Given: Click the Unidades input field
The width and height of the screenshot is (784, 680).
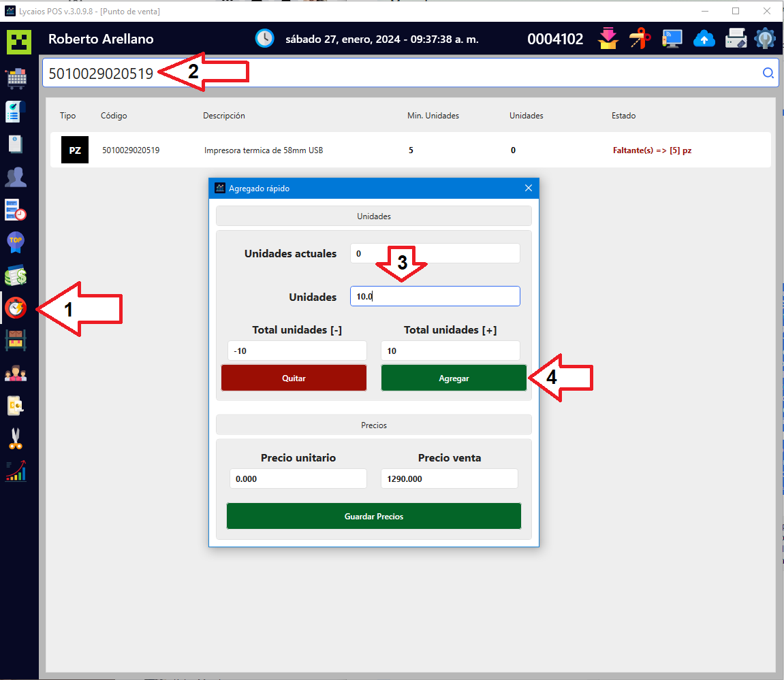Looking at the screenshot, I should [x=435, y=296].
